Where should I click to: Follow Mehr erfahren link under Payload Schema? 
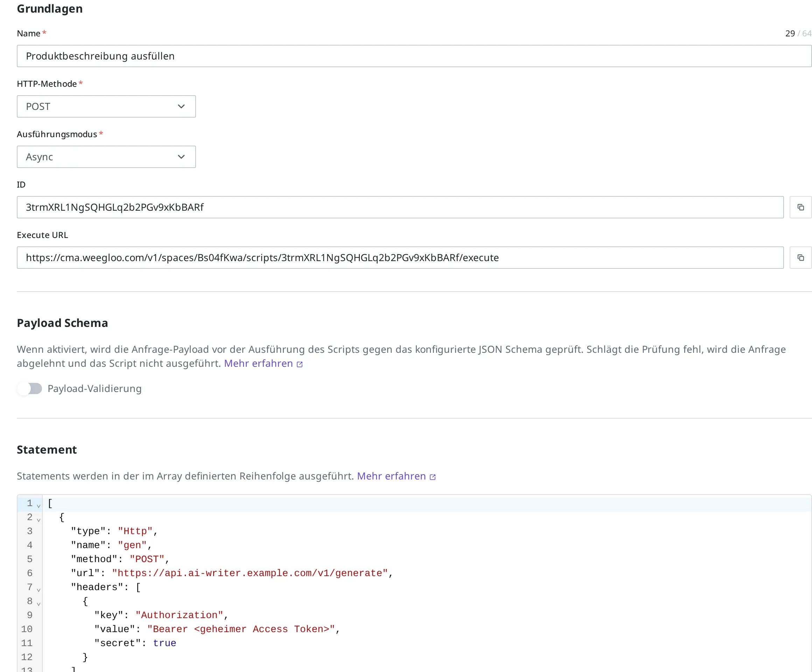pyautogui.click(x=258, y=363)
